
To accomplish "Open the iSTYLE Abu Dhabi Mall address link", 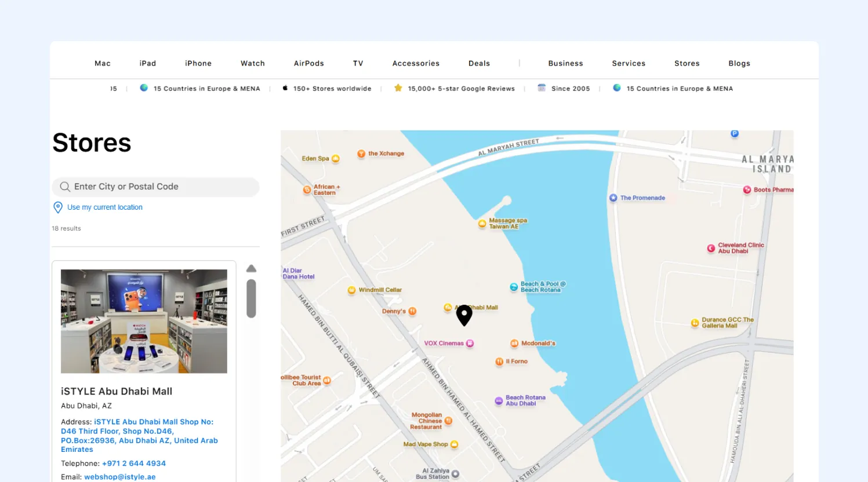I will [139, 436].
